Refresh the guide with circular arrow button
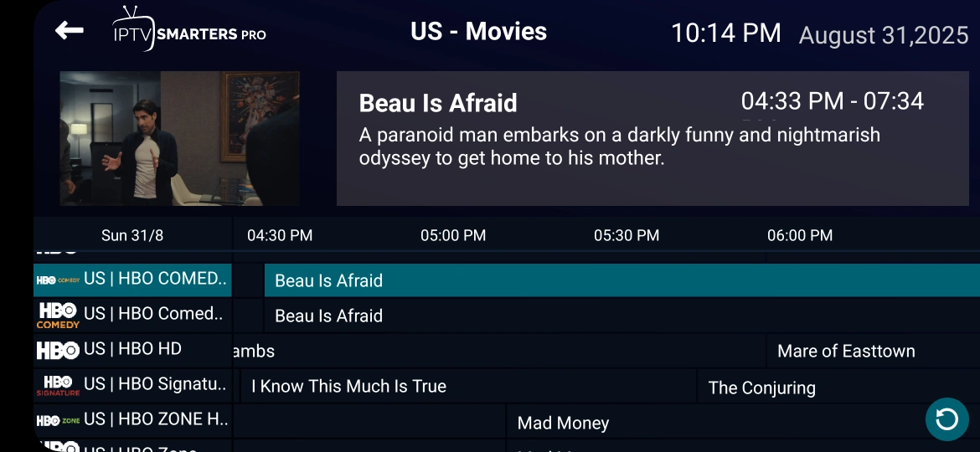 pyautogui.click(x=946, y=419)
